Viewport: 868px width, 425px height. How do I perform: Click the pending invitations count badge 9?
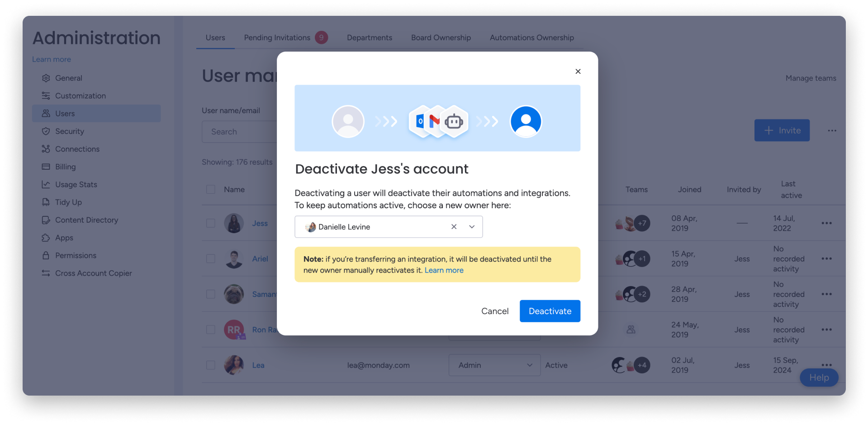(322, 38)
